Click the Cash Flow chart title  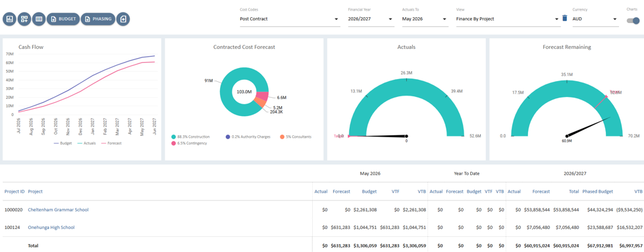click(31, 47)
